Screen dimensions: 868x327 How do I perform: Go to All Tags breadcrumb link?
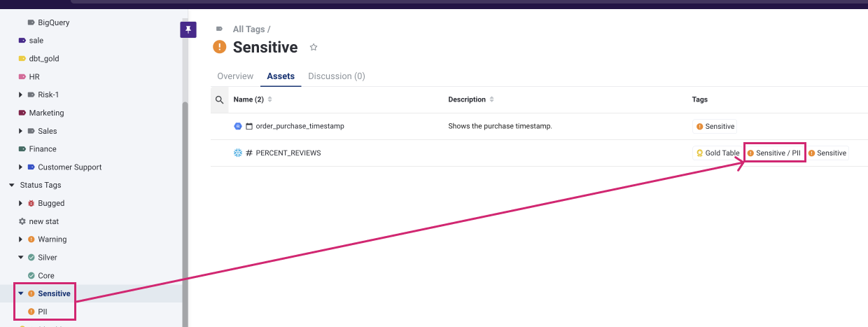click(248, 29)
